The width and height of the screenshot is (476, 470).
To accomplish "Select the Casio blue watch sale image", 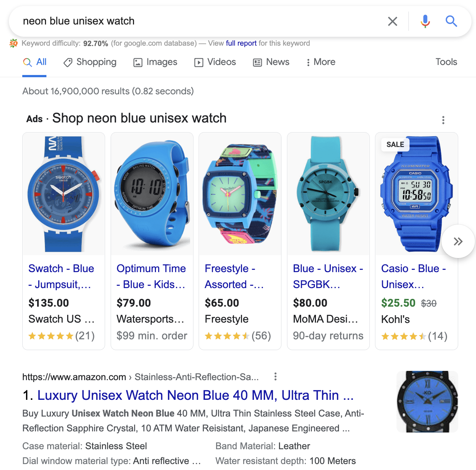I will tap(416, 194).
